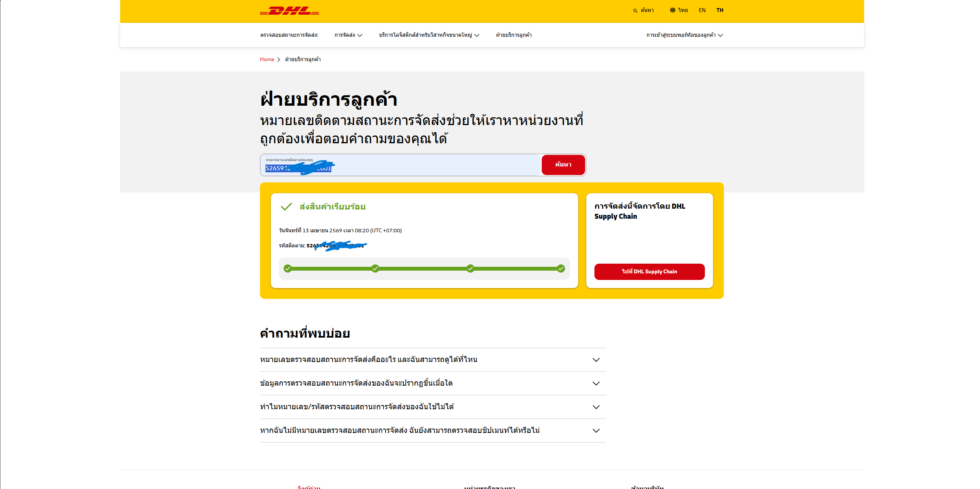The width and height of the screenshot is (980, 489).
Task: Click the DHL logo
Action: click(289, 11)
